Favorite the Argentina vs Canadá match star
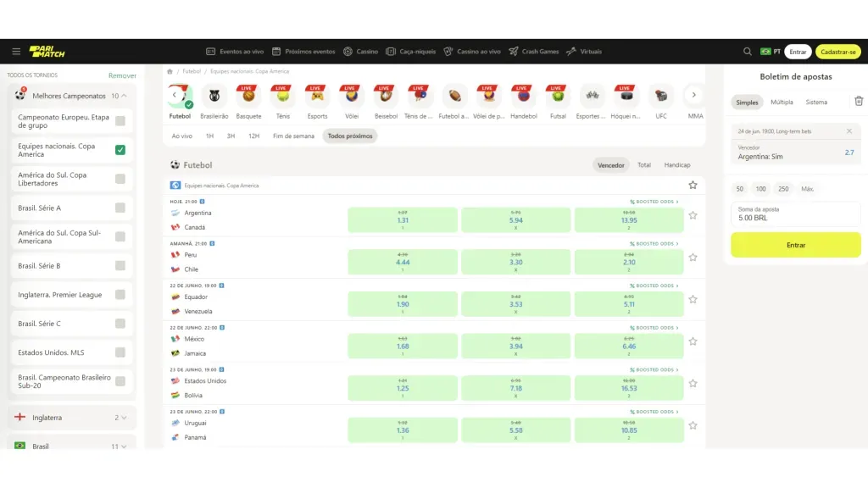Image resolution: width=868 pixels, height=488 pixels. click(693, 215)
